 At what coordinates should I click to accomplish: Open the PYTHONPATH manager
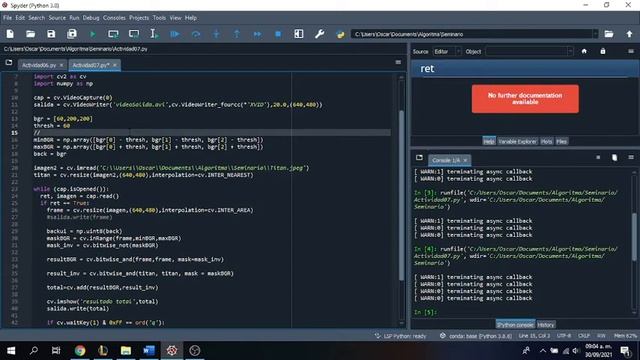[x=340, y=34]
